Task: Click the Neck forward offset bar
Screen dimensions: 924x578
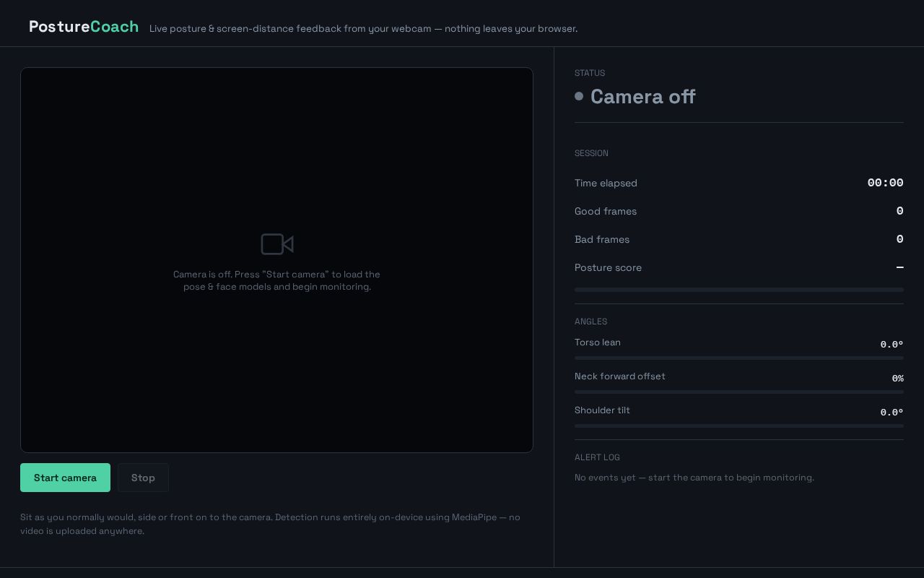Action: point(739,392)
